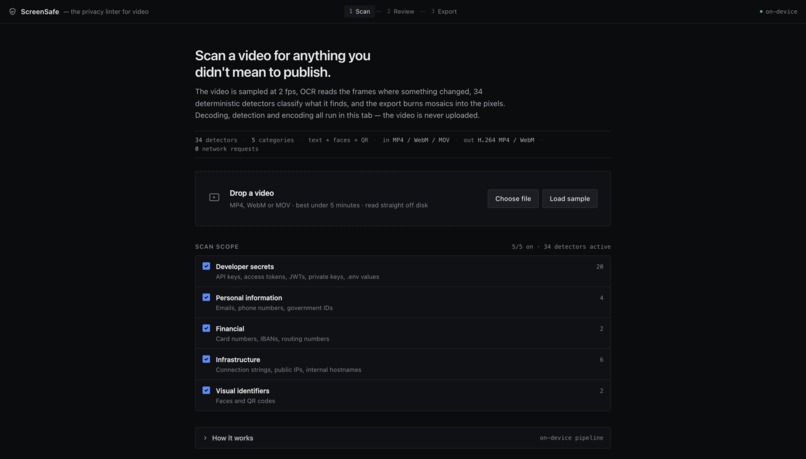Click the Load sample button

pos(570,198)
